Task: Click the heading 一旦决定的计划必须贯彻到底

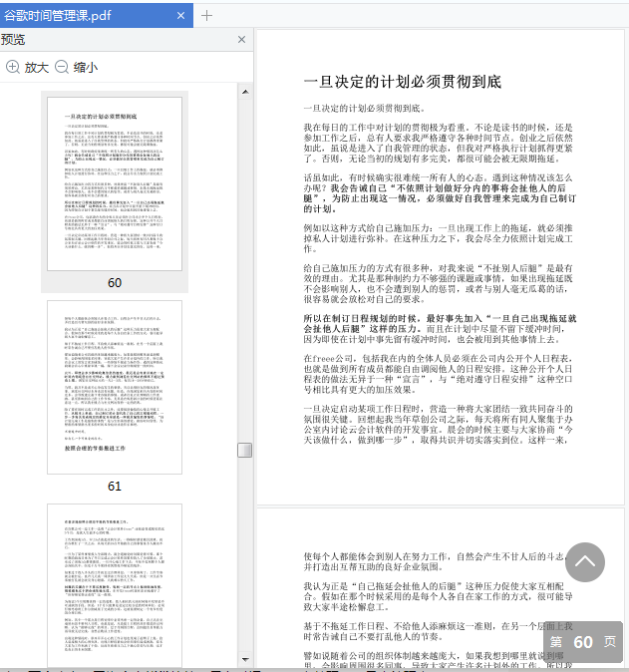Action: tap(403, 82)
